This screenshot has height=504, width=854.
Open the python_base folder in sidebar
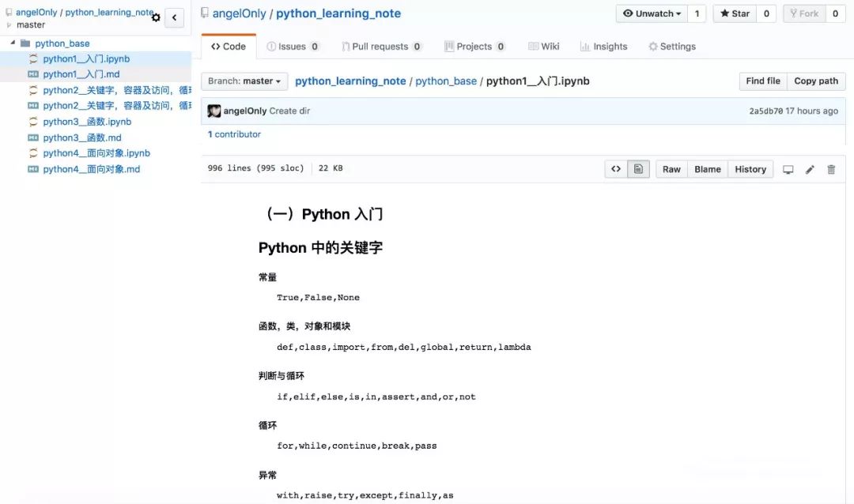pyautogui.click(x=62, y=43)
